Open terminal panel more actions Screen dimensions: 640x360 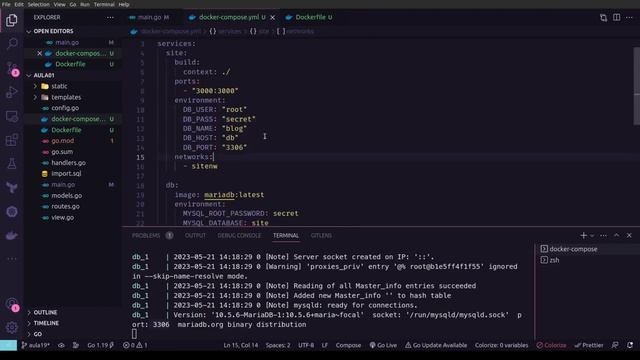pyautogui.click(x=603, y=236)
